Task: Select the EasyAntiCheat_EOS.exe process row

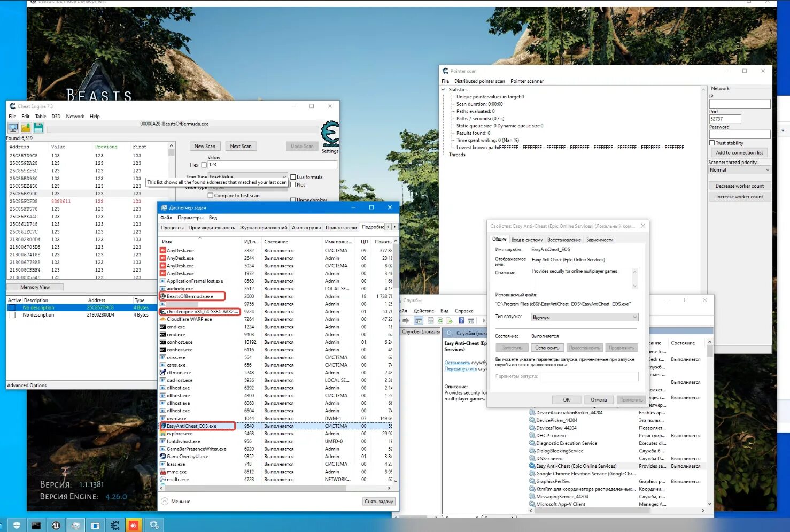Action: [276, 426]
